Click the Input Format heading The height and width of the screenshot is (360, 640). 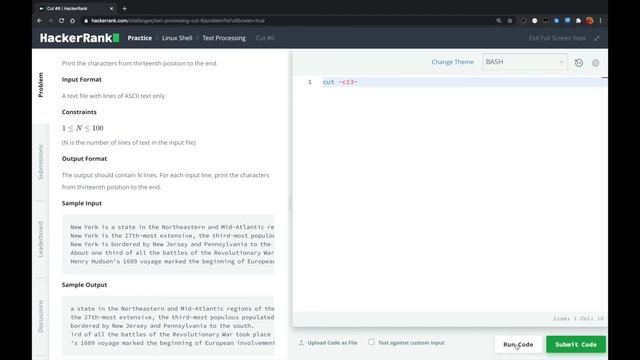pos(82,80)
